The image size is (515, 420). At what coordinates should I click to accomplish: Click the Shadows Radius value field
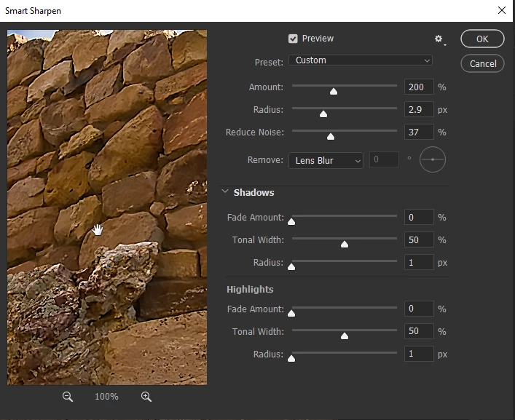pyautogui.click(x=419, y=263)
